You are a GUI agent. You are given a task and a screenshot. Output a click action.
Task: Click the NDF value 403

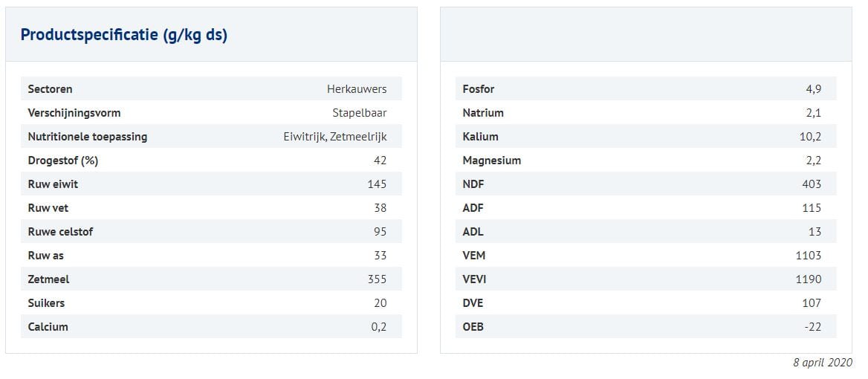tap(812, 184)
